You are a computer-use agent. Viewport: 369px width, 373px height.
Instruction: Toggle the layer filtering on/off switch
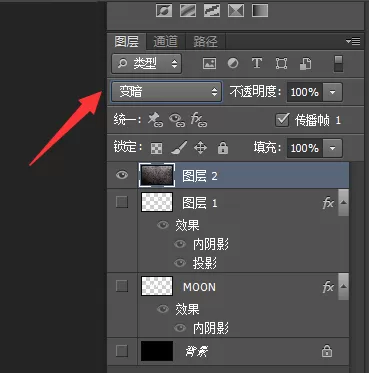(338, 64)
